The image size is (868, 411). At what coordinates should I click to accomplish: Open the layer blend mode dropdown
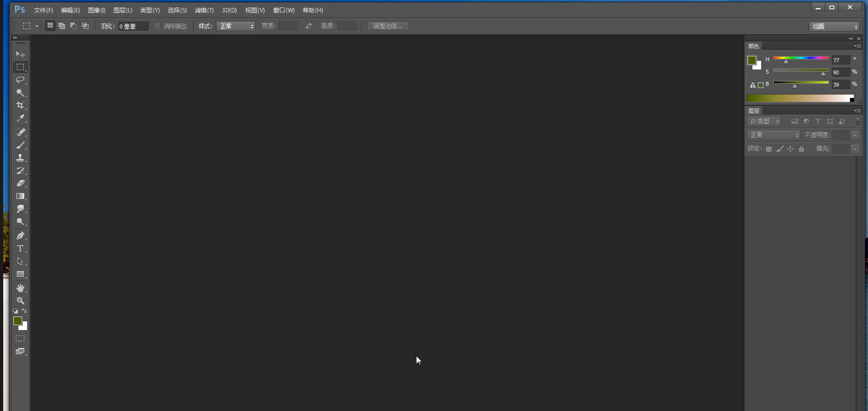click(774, 135)
